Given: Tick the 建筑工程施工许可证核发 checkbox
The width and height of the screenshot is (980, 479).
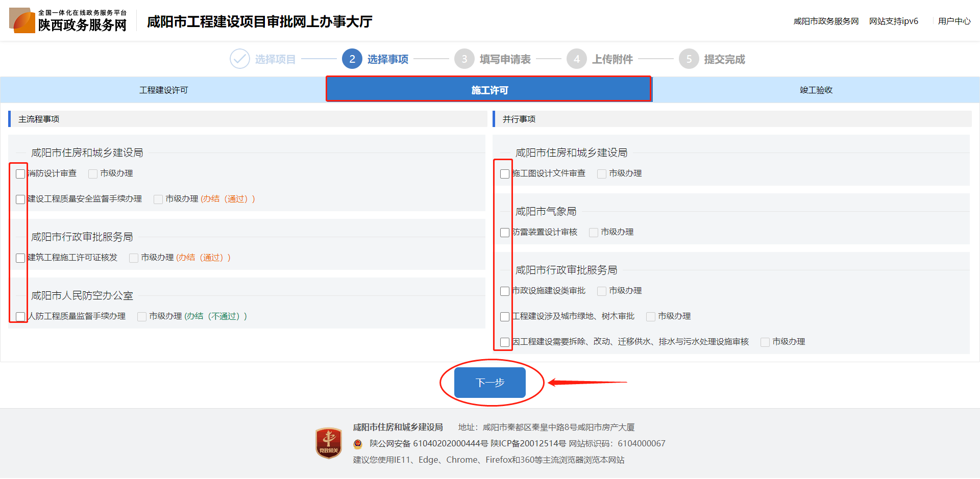Looking at the screenshot, I should pos(20,258).
